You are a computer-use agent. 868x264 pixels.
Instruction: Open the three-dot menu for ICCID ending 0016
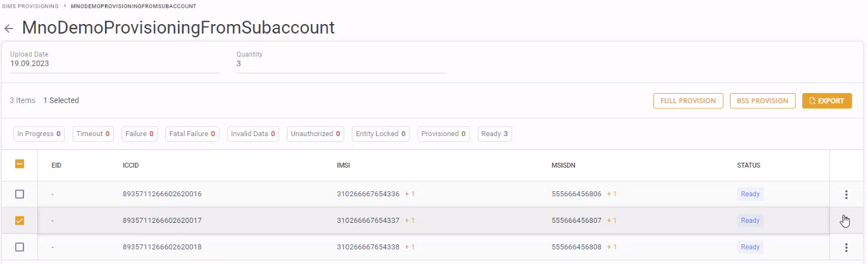pos(846,194)
